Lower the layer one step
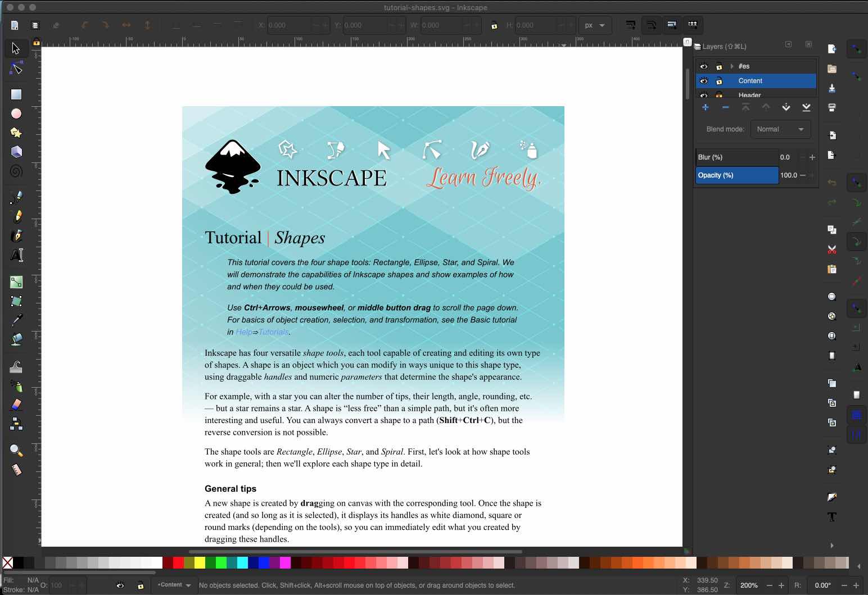The height and width of the screenshot is (595, 868). point(786,107)
